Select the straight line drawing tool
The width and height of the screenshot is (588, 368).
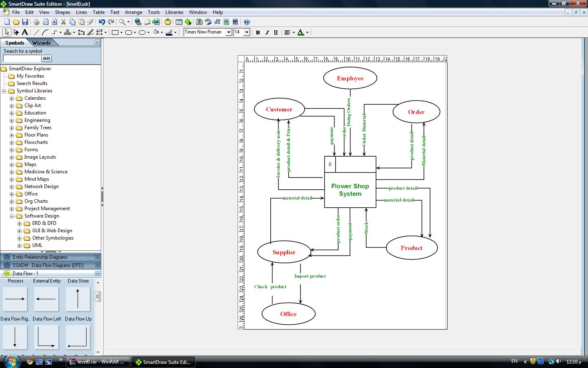pos(36,32)
